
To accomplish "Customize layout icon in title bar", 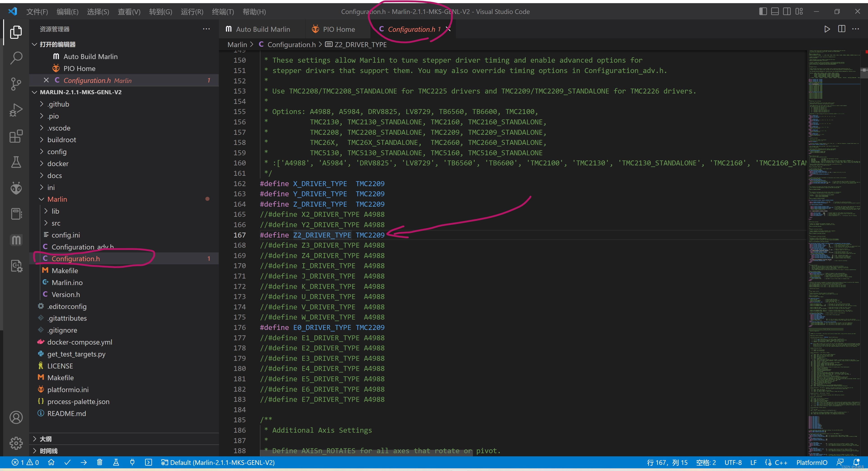I will tap(799, 11).
